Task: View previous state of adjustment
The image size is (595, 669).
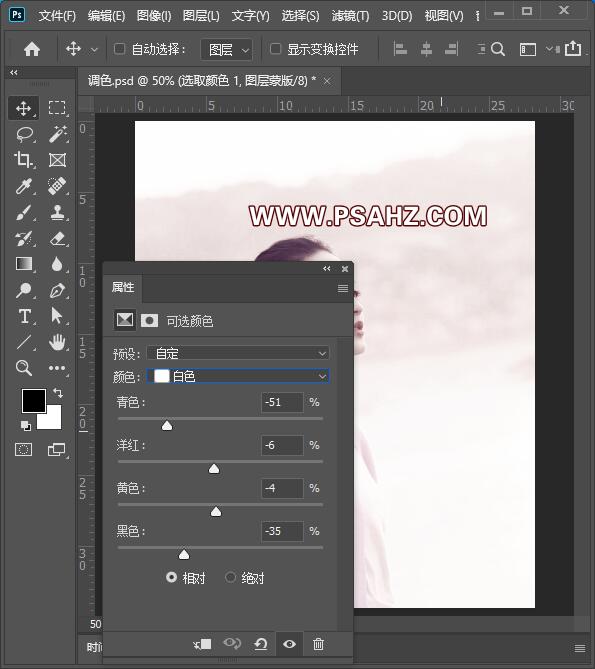Action: pyautogui.click(x=232, y=643)
